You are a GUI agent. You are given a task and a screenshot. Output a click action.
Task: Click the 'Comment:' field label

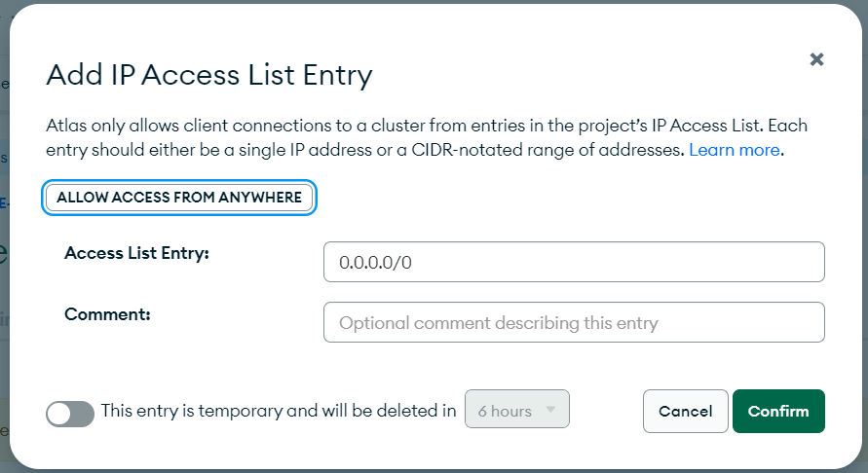[107, 314]
